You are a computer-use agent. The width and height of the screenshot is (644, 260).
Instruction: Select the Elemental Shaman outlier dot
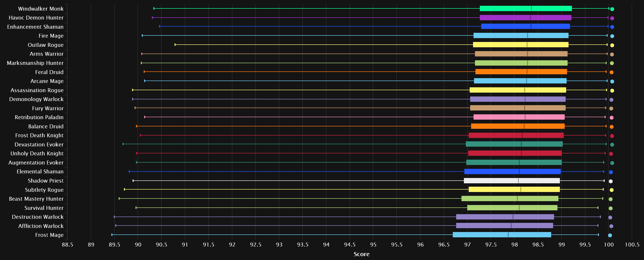611,172
